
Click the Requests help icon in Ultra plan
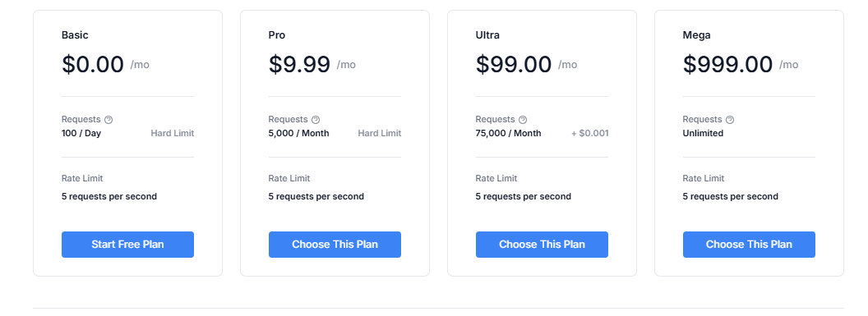click(523, 119)
